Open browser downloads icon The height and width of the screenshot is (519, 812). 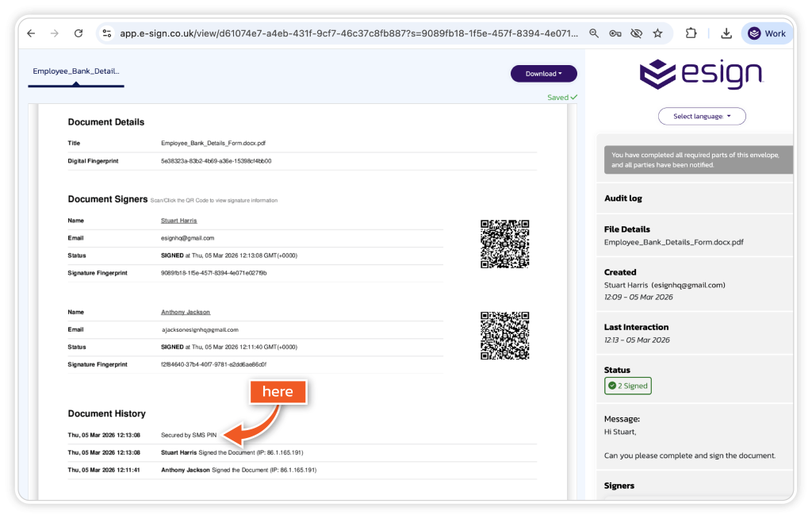coord(726,33)
